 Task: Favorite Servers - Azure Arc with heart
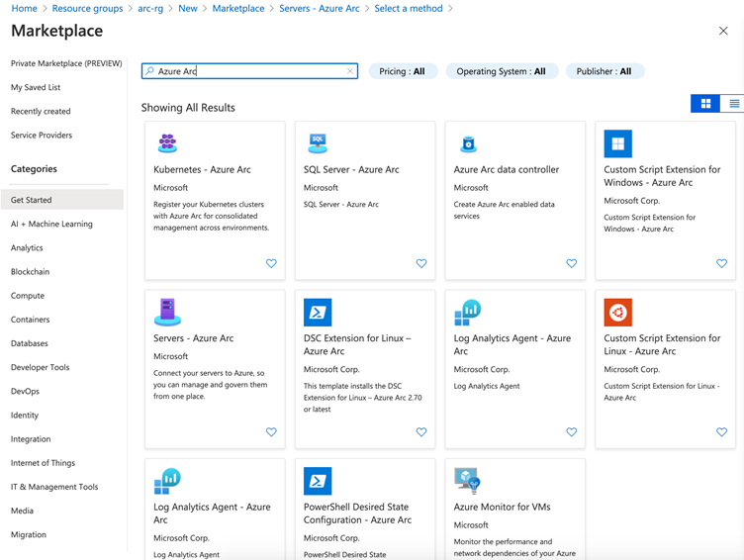point(271,431)
